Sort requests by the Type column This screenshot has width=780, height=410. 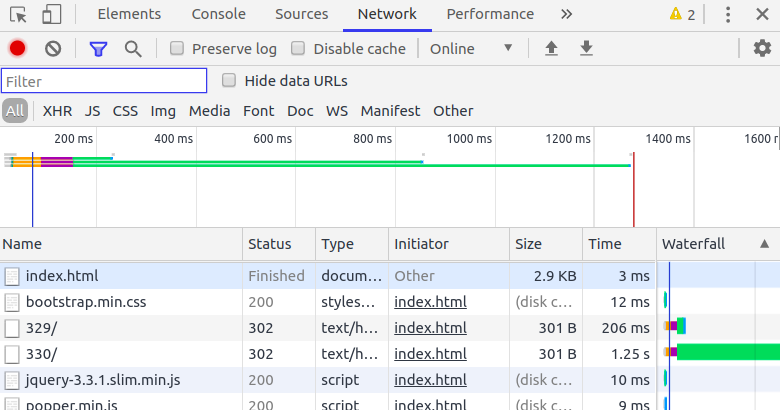point(352,244)
